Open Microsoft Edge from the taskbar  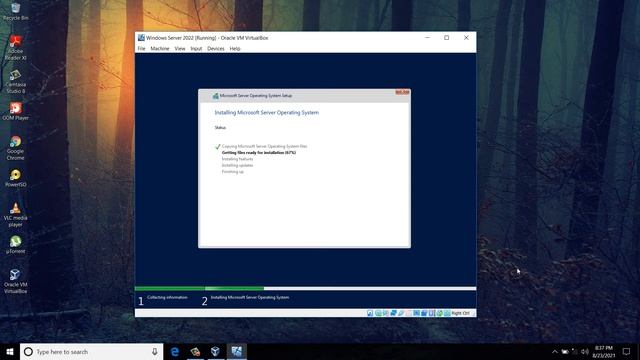click(x=175, y=351)
